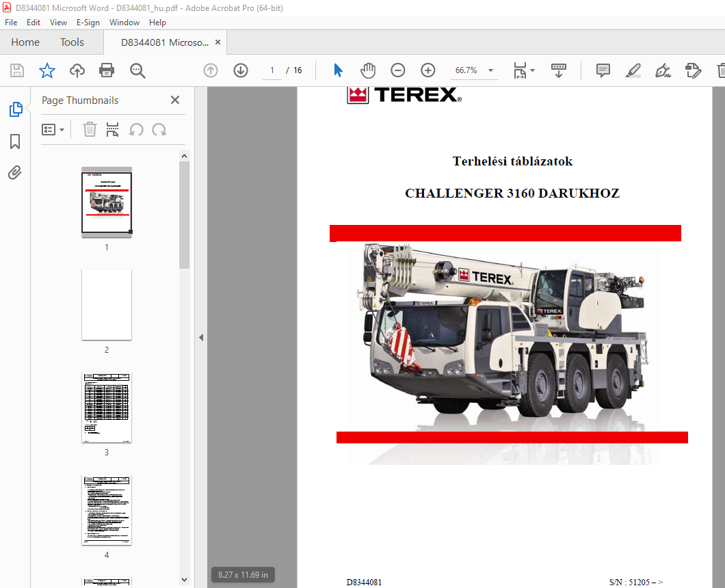Open the Attachments paperclip panel

[x=15, y=173]
